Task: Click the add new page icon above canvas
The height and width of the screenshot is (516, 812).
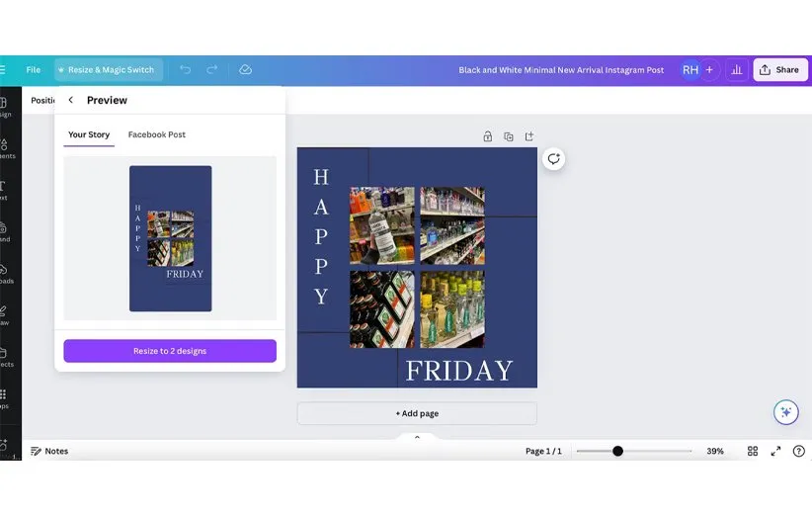Action: pyautogui.click(x=529, y=136)
